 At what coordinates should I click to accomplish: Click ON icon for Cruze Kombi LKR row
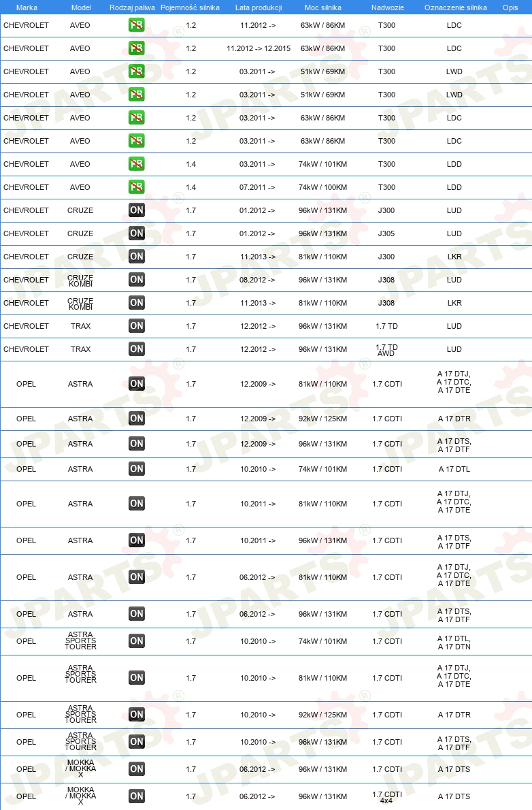[x=136, y=303]
